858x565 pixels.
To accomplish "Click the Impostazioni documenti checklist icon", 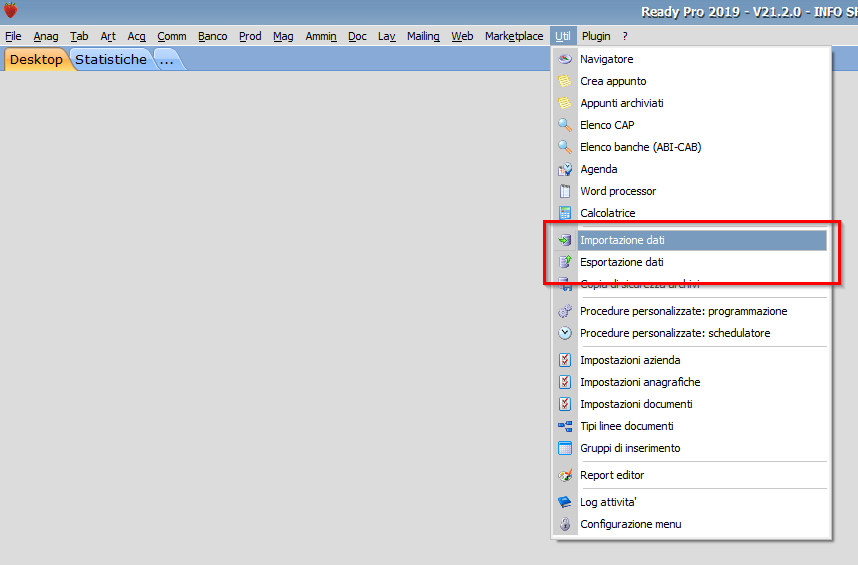I will click(565, 404).
